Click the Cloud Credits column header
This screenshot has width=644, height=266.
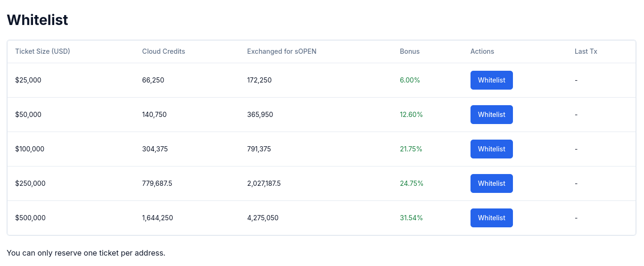(164, 51)
